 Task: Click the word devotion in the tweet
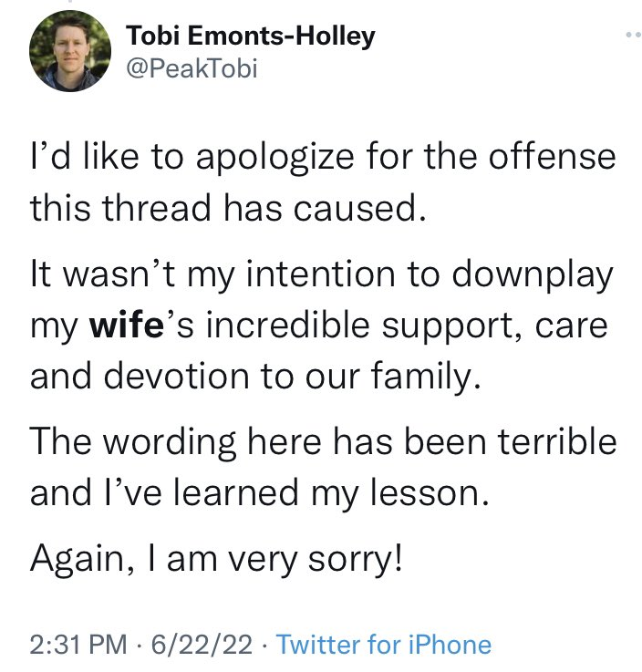176,377
